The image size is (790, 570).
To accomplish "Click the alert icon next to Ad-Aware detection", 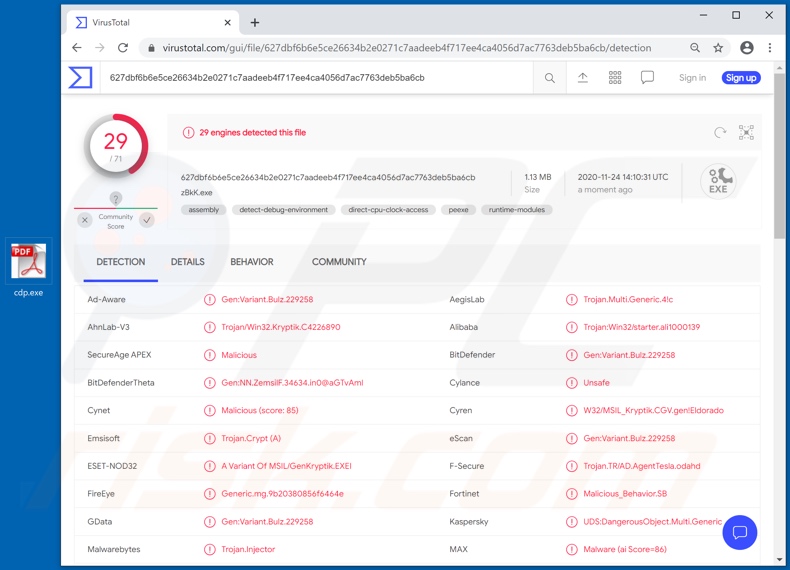I will pos(210,299).
